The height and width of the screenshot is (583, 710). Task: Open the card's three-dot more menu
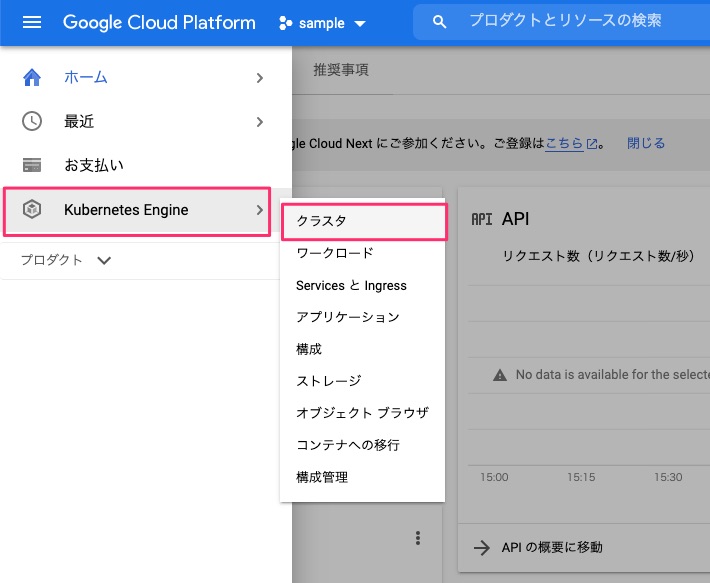coord(417,538)
